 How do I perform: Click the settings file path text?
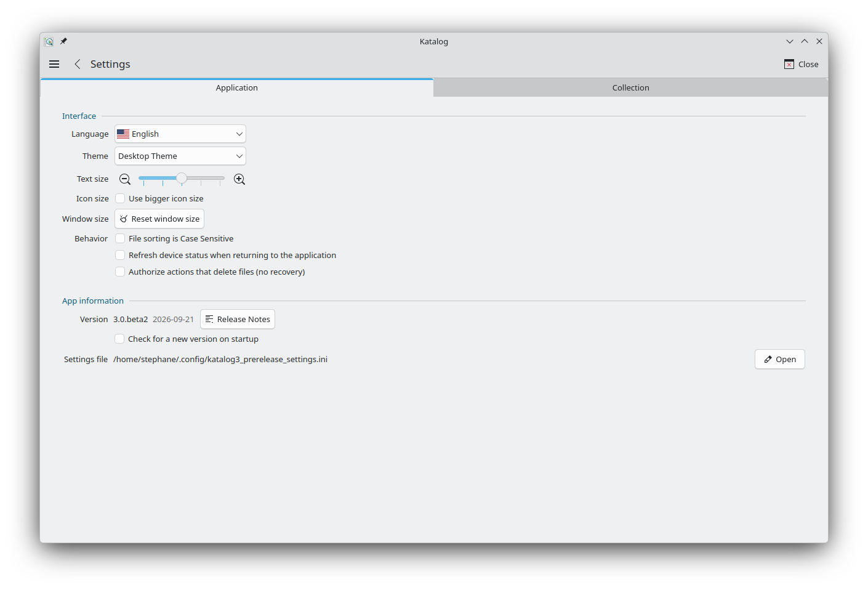(x=220, y=359)
